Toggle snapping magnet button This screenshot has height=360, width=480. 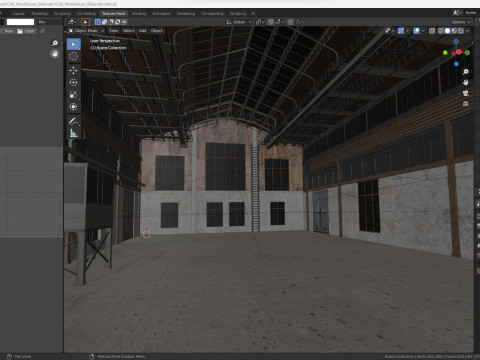pos(270,22)
